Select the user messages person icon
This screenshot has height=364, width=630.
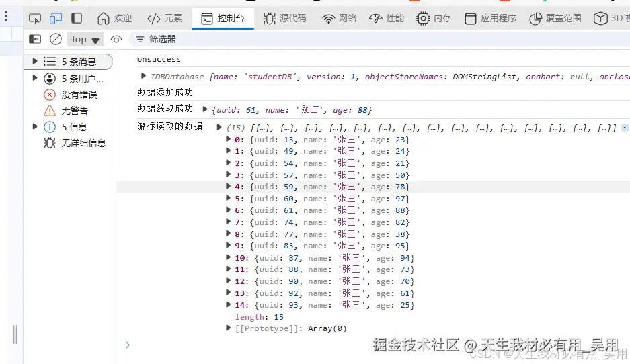pos(50,79)
